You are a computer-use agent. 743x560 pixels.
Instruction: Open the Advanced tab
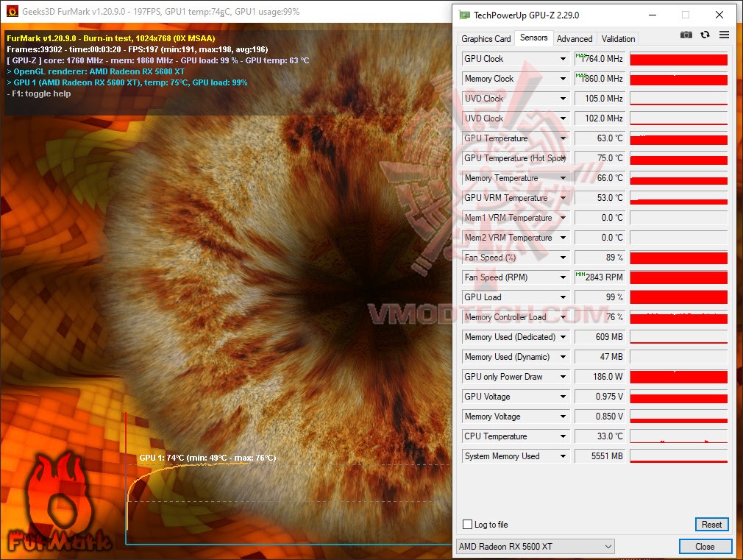(x=575, y=39)
